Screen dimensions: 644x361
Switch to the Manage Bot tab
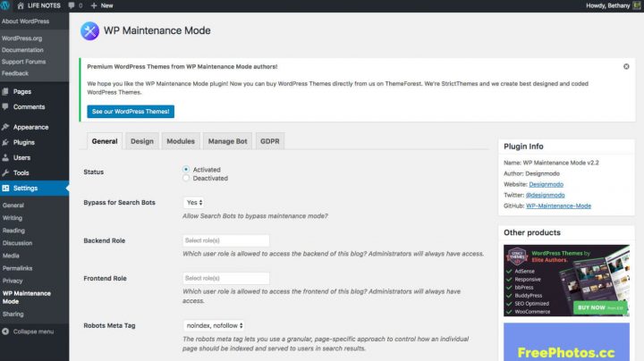(227, 141)
